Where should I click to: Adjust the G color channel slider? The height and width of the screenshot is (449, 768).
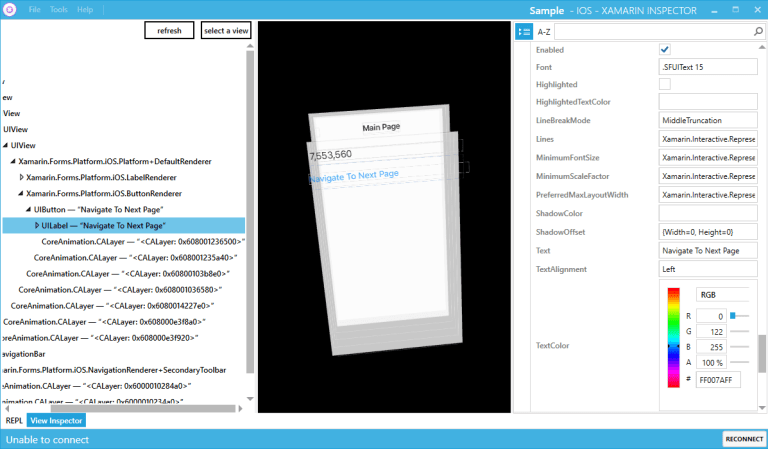(740, 331)
